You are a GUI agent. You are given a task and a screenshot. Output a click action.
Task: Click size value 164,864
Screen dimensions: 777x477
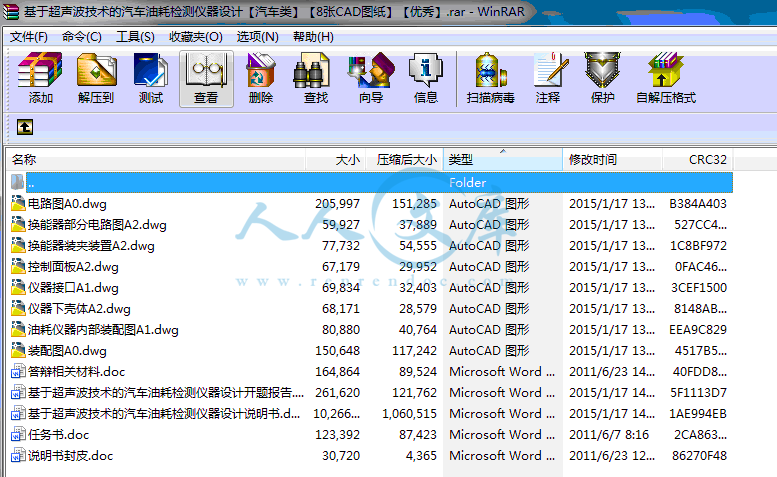pos(337,371)
